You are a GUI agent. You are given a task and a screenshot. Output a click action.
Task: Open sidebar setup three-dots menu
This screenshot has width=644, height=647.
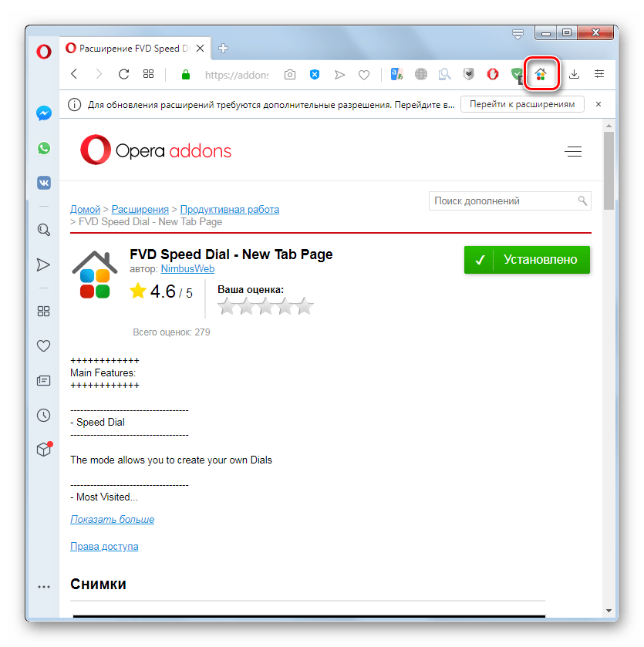(44, 587)
